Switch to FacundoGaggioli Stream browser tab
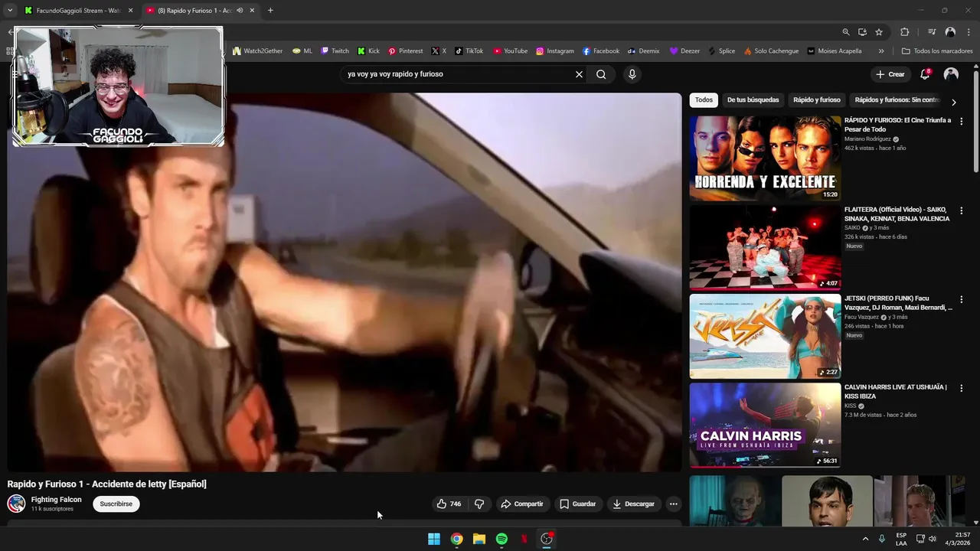This screenshot has height=551, width=980. 77,11
